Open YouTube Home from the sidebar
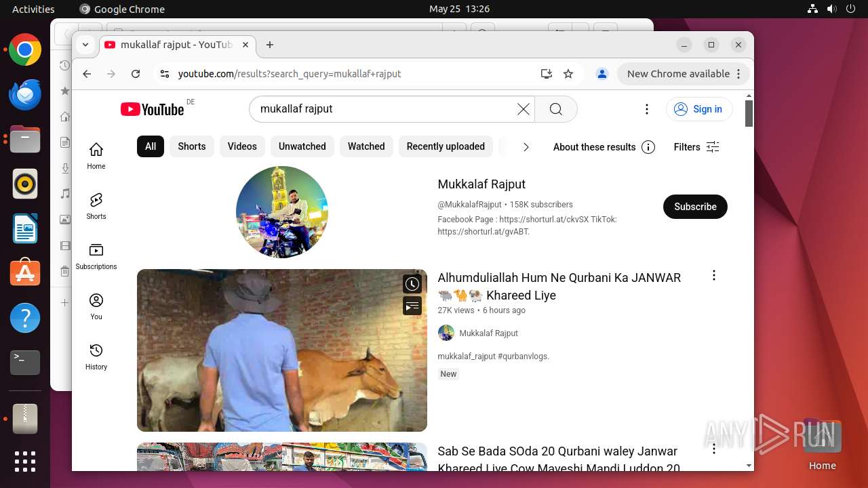The image size is (868, 488). tap(96, 156)
